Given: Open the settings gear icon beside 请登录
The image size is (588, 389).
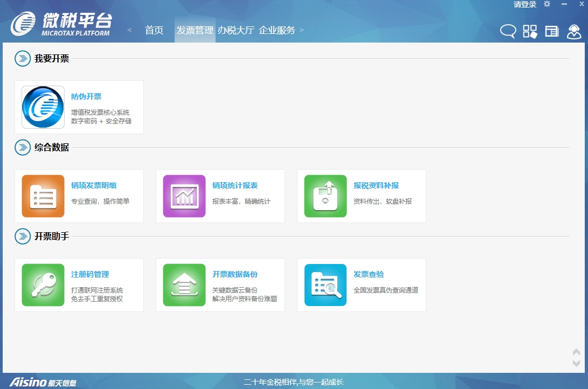Looking at the screenshot, I should [x=547, y=4].
